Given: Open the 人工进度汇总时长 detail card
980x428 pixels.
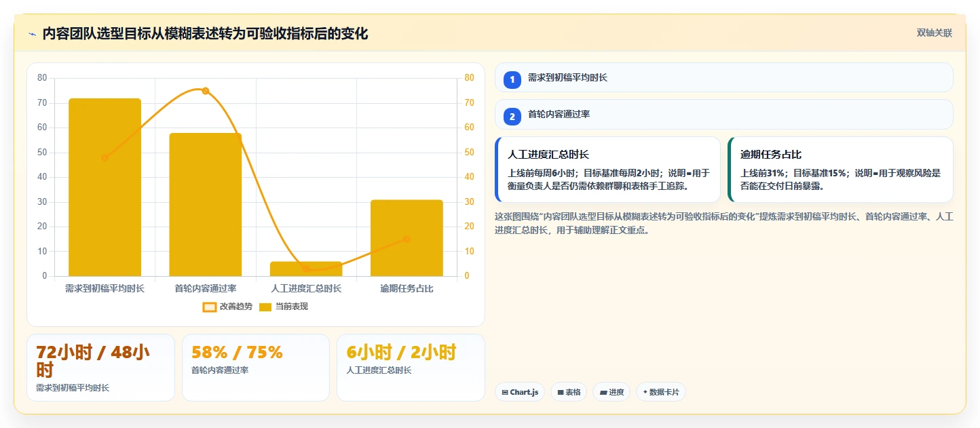Looking at the screenshot, I should pyautogui.click(x=607, y=170).
